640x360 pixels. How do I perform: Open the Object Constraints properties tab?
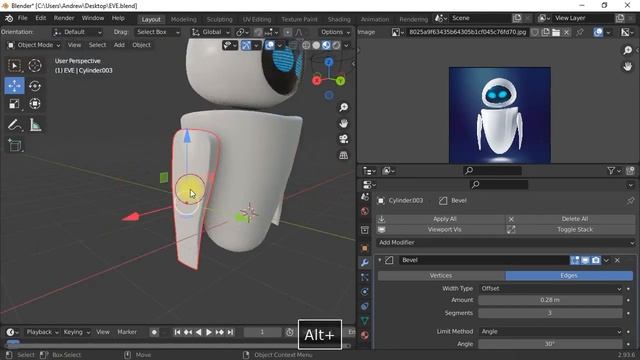[x=364, y=306]
